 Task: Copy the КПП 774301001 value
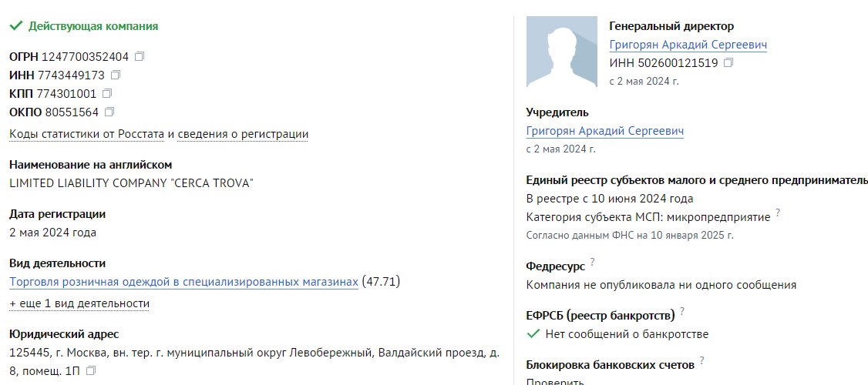pyautogui.click(x=107, y=93)
